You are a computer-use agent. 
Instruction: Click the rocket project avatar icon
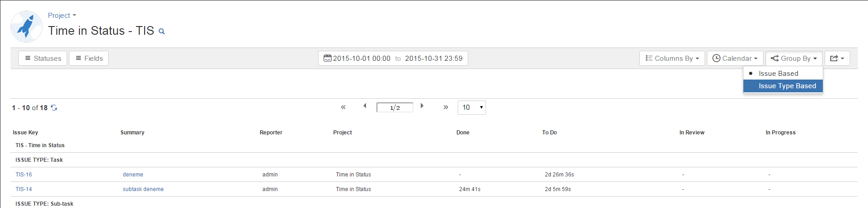click(x=26, y=27)
